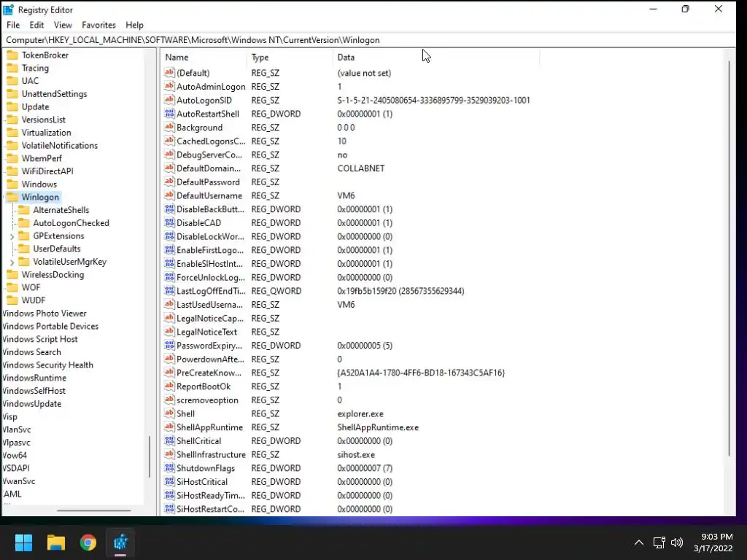Select the AlternateShells subkey

click(61, 210)
